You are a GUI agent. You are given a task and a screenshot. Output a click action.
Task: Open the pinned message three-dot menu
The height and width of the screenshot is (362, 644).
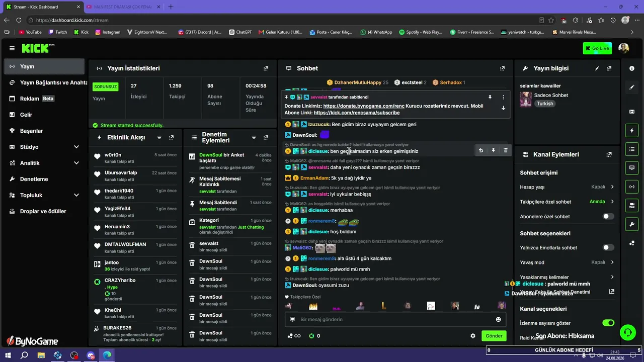point(503,97)
